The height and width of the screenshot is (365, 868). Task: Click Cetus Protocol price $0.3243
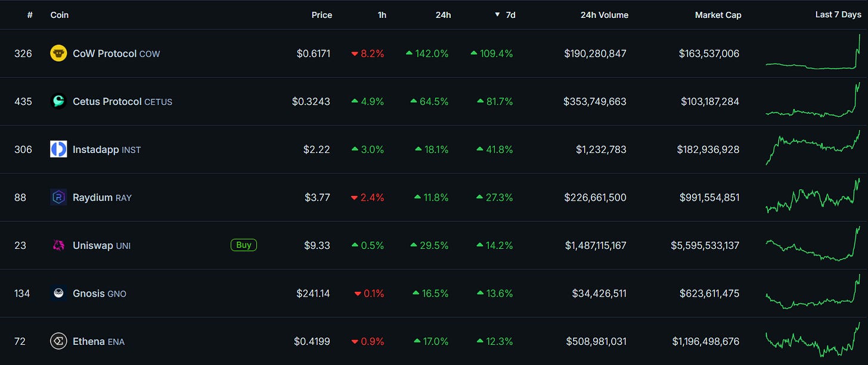pyautogui.click(x=311, y=101)
